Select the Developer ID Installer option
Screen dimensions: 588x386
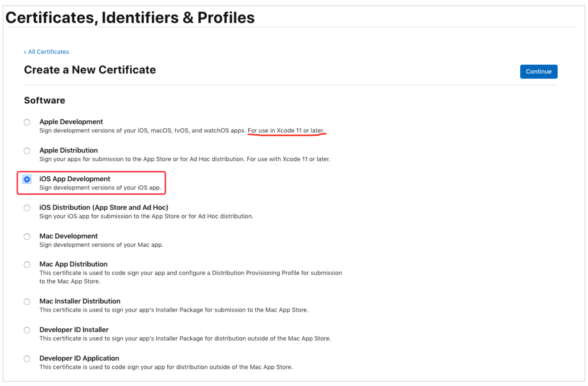(x=27, y=330)
